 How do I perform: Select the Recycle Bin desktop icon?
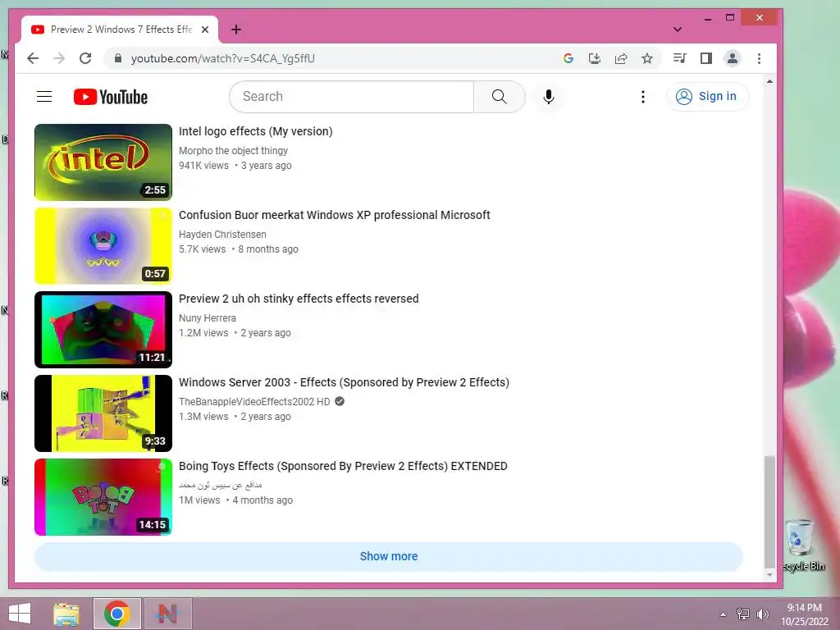802,545
